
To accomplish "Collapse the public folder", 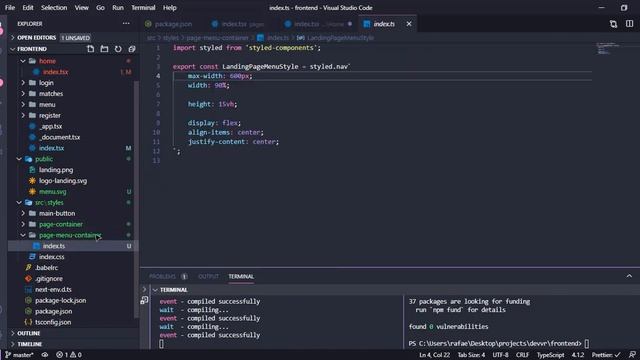I will [x=19, y=159].
